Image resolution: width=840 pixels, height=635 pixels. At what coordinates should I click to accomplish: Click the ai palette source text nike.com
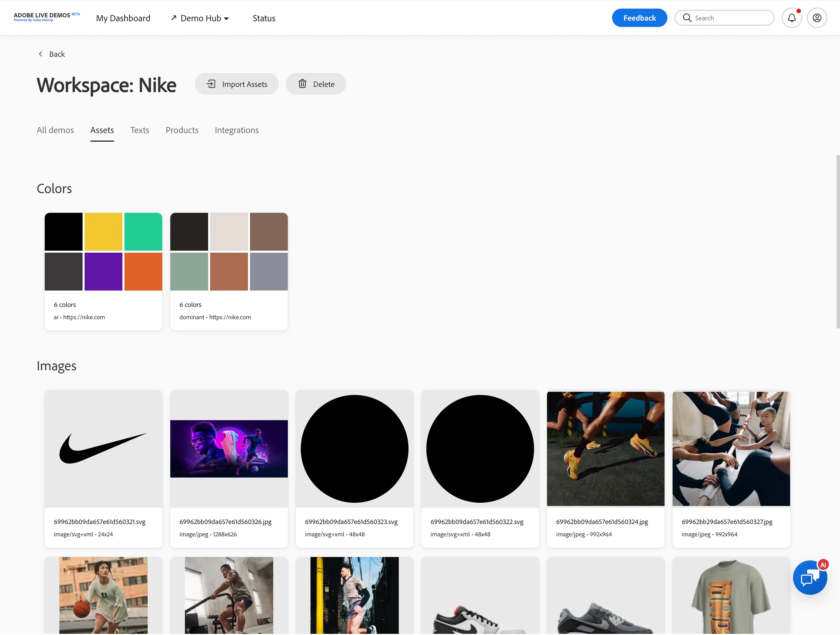84,317
